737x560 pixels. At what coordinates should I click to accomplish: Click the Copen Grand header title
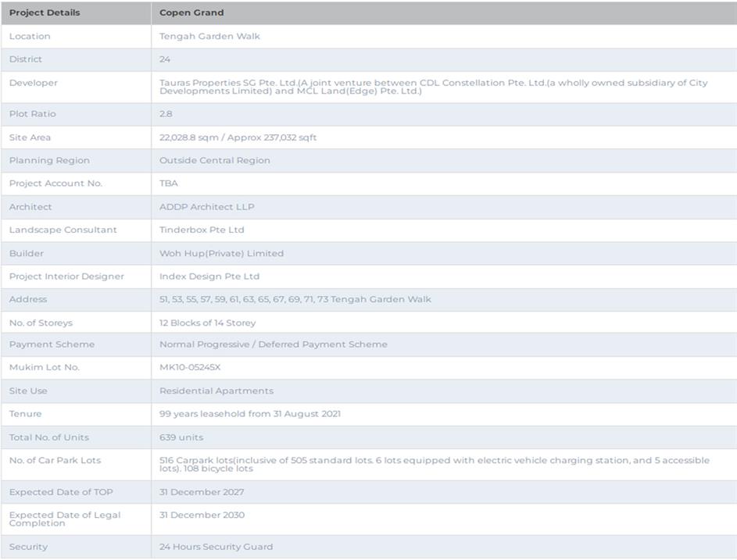pyautogui.click(x=191, y=12)
